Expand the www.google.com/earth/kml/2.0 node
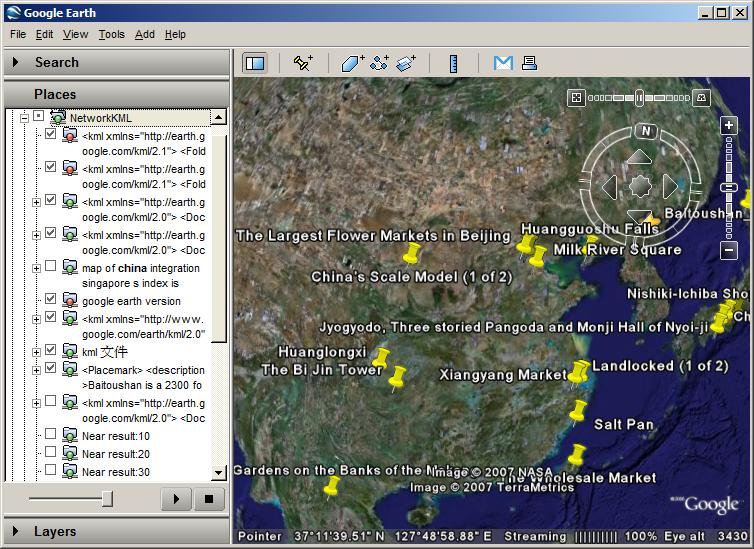 click(x=37, y=319)
